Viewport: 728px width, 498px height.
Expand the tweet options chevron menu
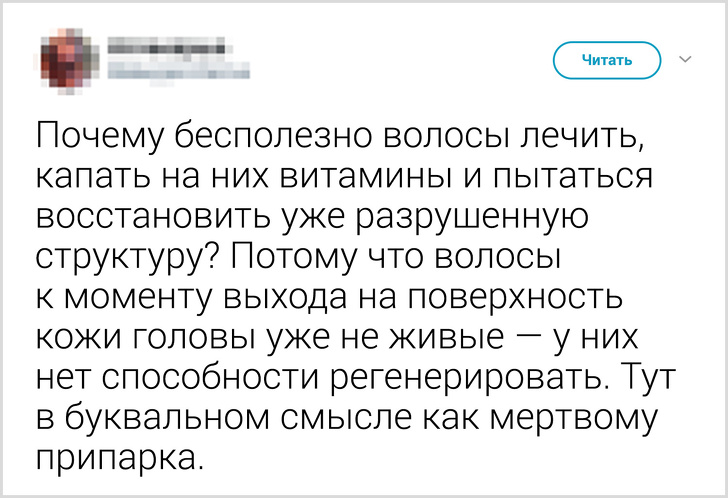(x=686, y=60)
